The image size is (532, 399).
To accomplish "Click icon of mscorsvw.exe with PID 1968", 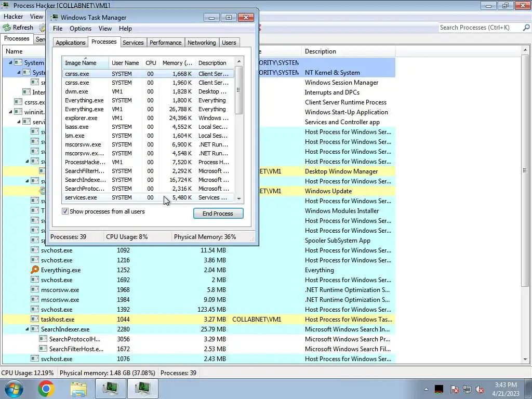I will pos(35,289).
